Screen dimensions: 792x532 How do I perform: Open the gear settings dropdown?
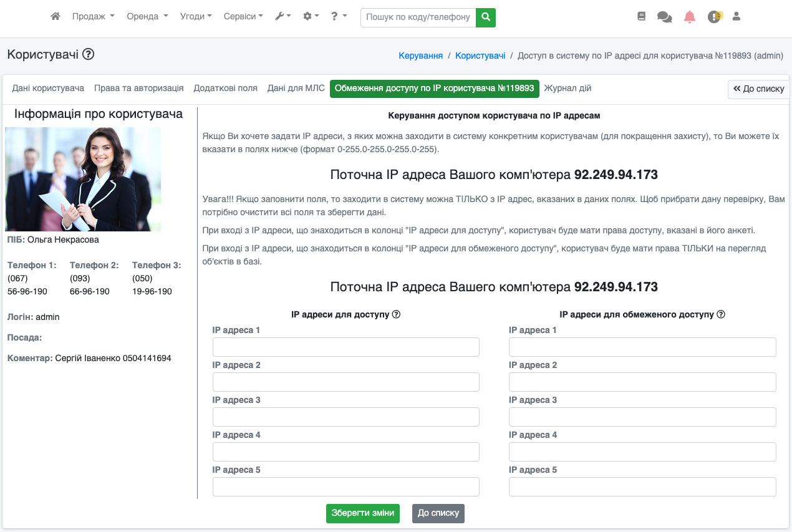pos(311,17)
